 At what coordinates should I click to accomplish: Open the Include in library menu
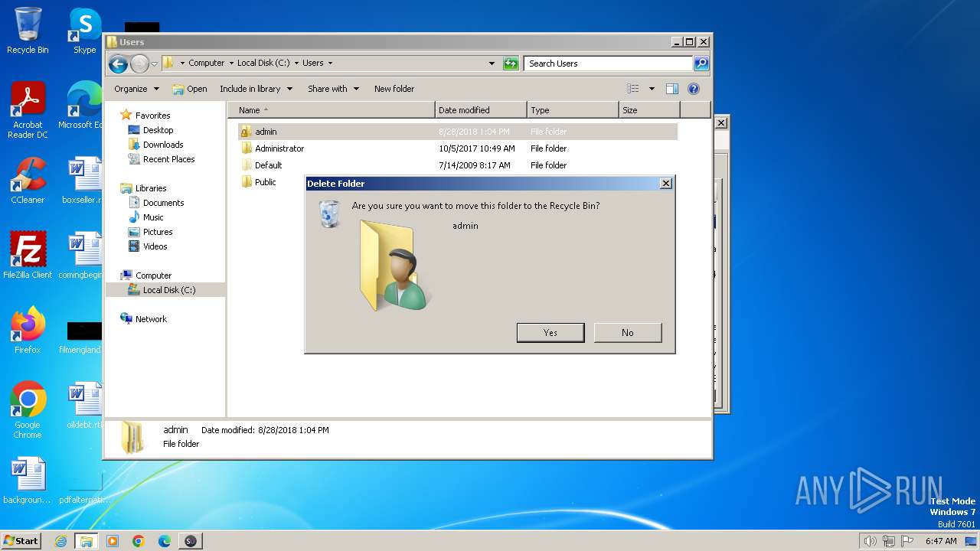coord(256,89)
